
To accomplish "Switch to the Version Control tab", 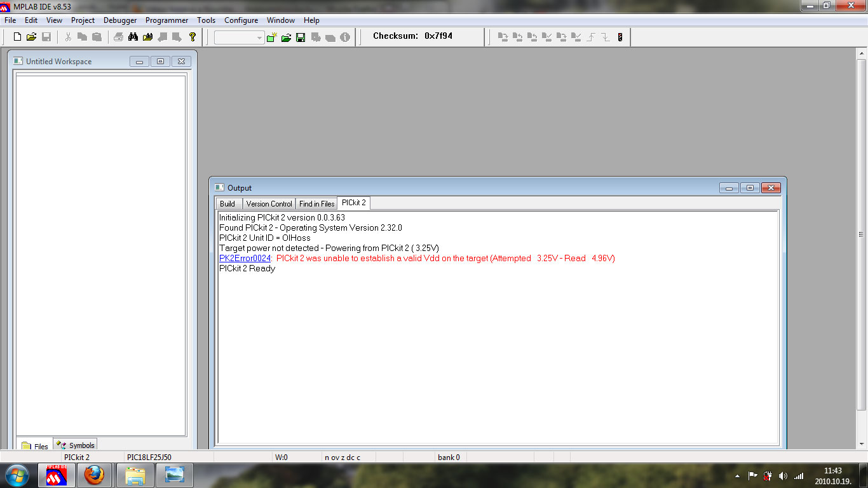I will point(269,204).
